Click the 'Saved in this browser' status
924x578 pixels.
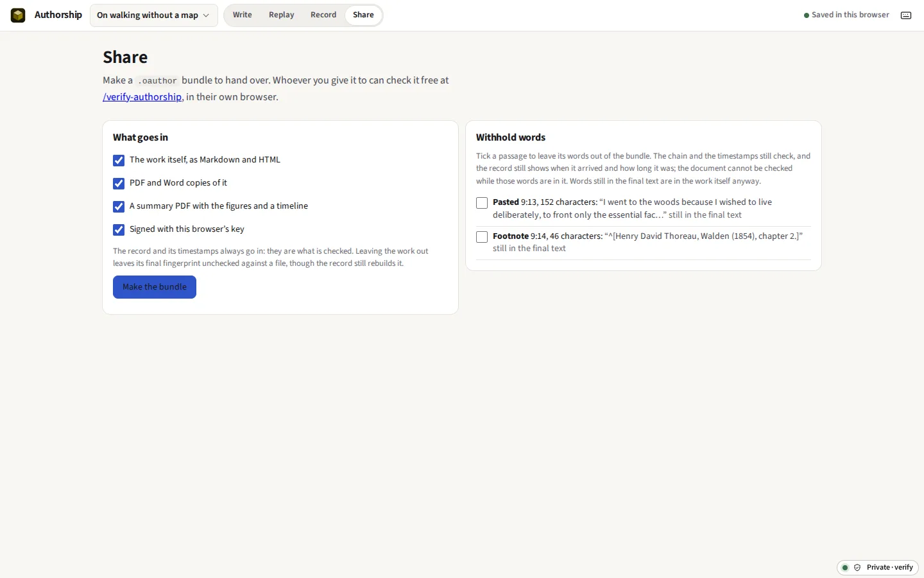point(846,15)
